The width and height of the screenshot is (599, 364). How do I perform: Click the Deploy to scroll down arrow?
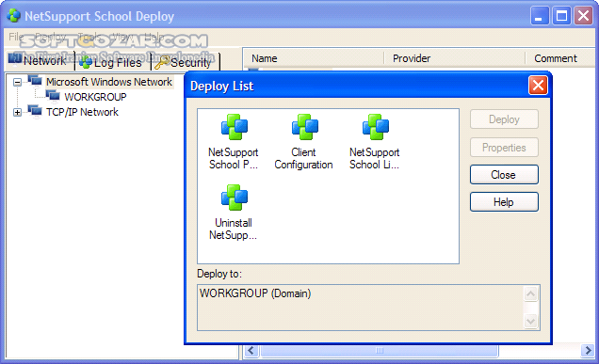point(530,321)
